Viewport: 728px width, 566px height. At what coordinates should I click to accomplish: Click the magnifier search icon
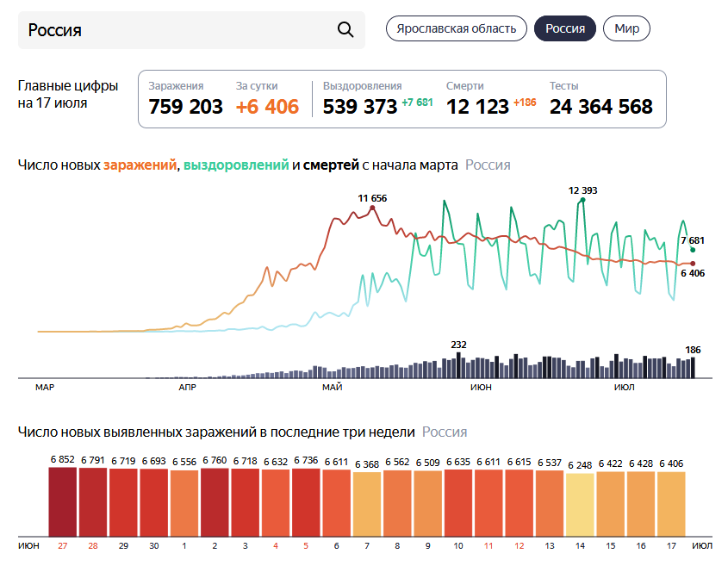click(x=345, y=29)
